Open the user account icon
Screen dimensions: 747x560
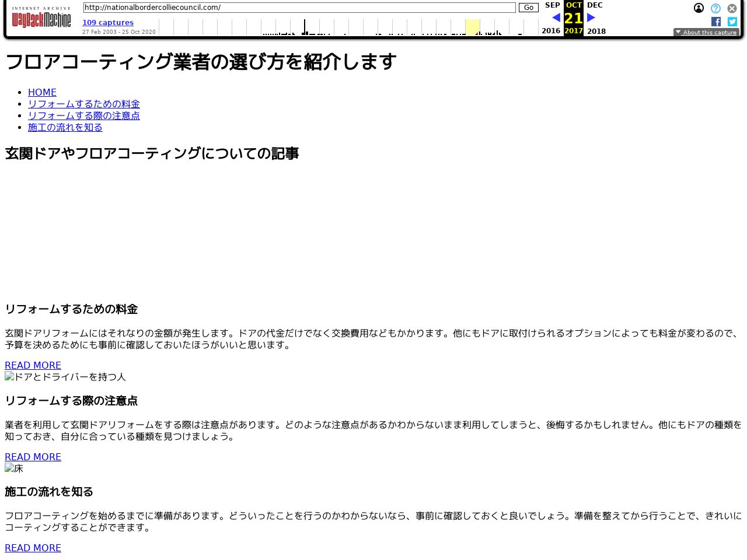699,8
